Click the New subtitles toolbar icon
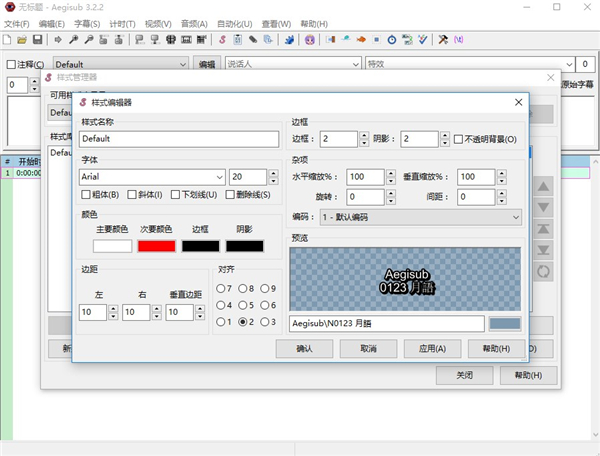 click(x=7, y=40)
